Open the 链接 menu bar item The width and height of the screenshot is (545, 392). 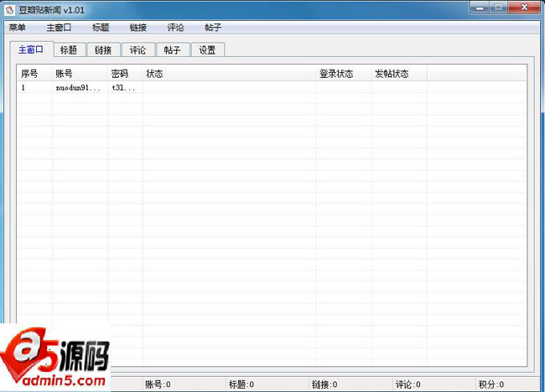point(138,28)
